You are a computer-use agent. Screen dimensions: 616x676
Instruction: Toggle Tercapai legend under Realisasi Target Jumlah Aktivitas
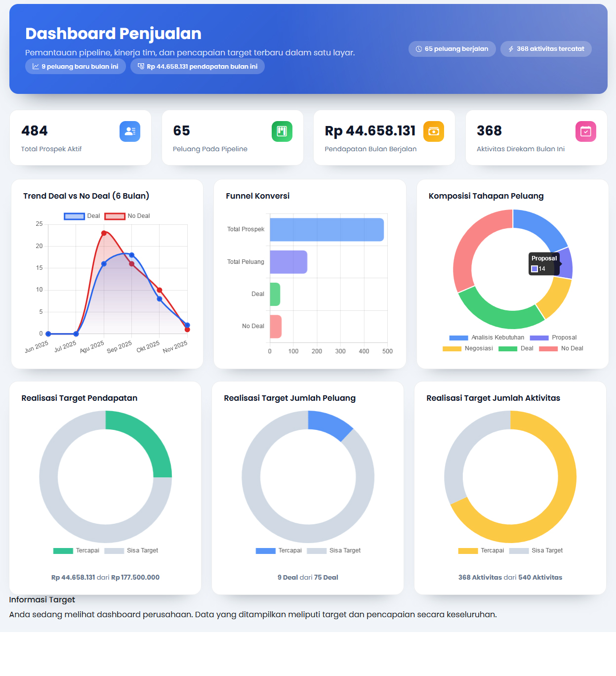coord(481,550)
